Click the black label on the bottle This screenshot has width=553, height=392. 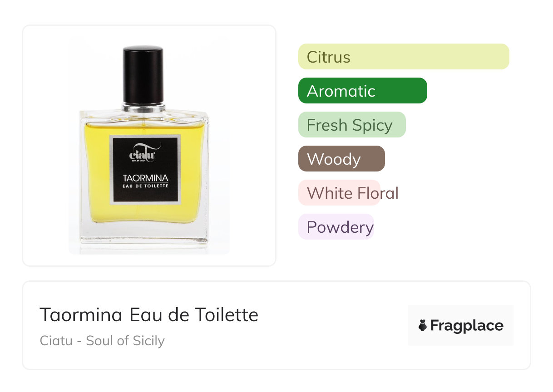(145, 170)
